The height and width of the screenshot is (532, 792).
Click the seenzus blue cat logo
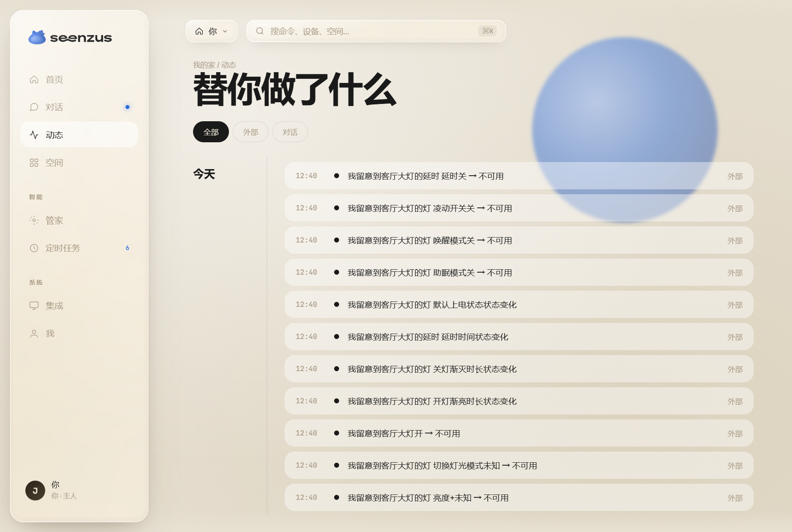coord(37,38)
